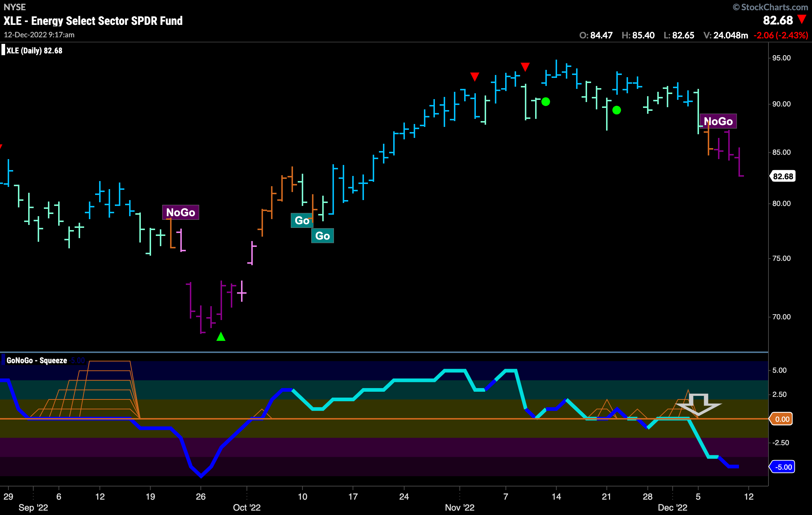This screenshot has width=812, height=515.
Task: Click the 82.68 last price in header
Action: 778,20
